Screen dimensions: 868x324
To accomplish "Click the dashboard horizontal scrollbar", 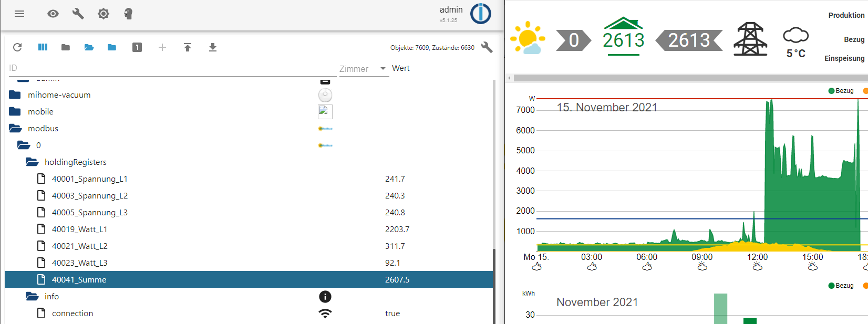I will 690,78.
